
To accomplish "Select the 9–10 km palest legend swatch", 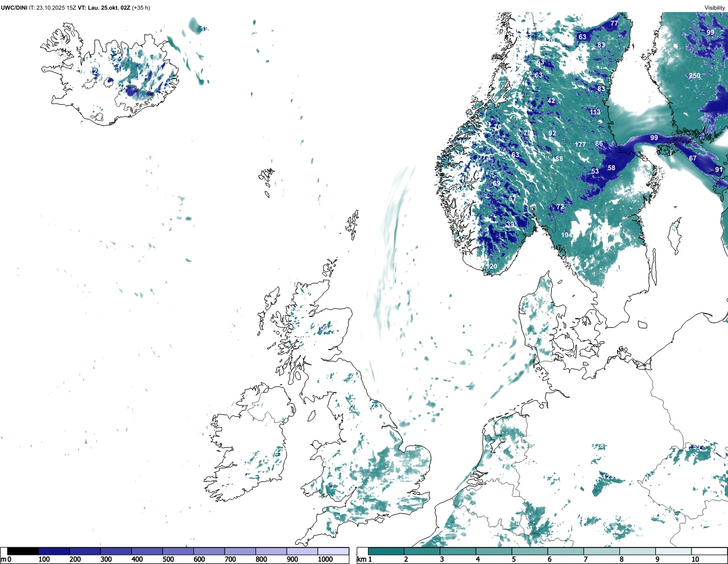I will (x=673, y=551).
